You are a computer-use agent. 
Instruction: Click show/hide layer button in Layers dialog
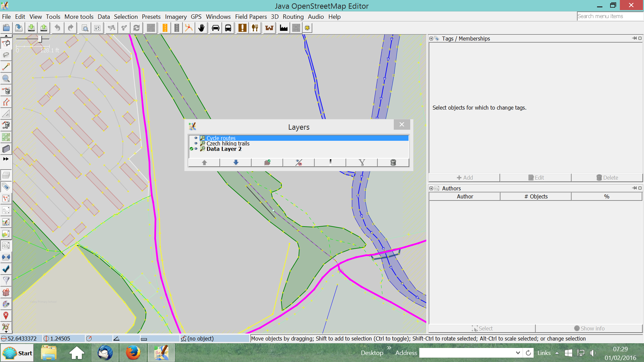[299, 163]
